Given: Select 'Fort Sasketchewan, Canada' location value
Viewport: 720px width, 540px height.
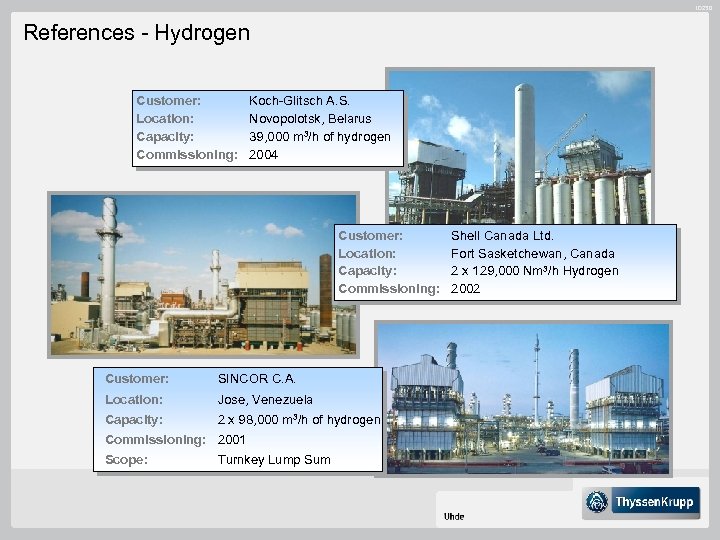Looking at the screenshot, I should [x=533, y=253].
